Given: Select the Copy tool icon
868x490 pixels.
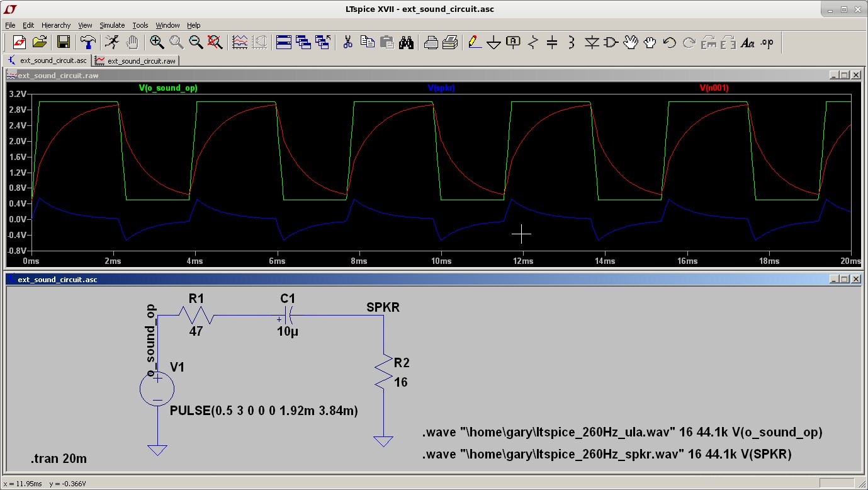Looking at the screenshot, I should tap(367, 42).
